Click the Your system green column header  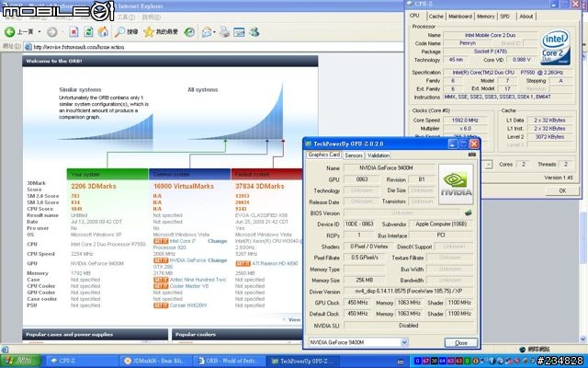[x=107, y=174]
